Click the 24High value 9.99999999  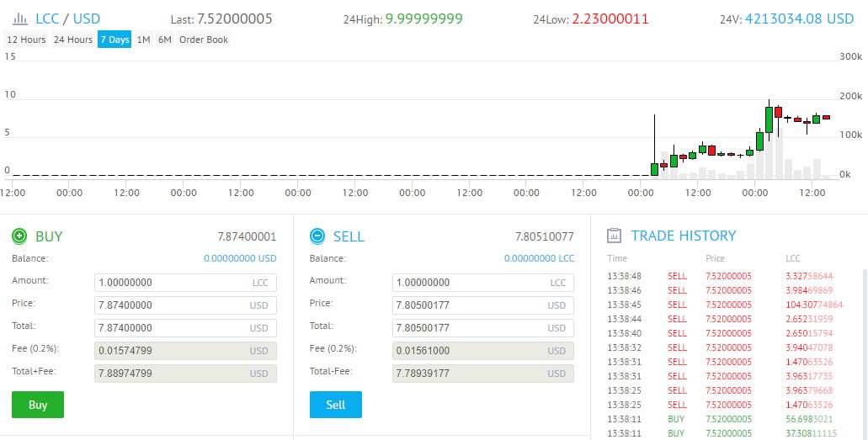[424, 19]
